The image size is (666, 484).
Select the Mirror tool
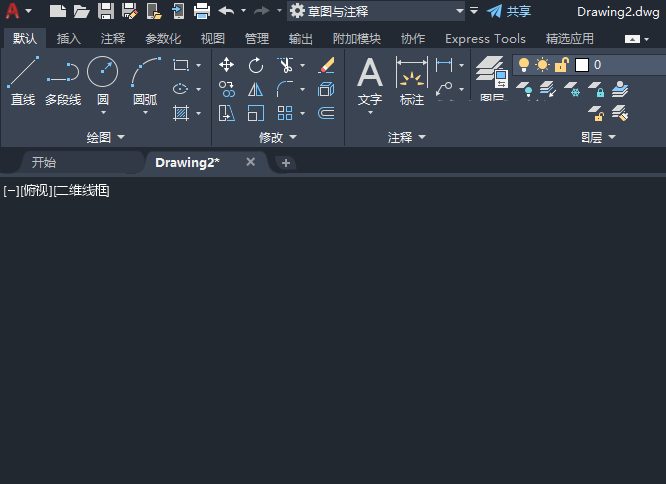[255, 89]
